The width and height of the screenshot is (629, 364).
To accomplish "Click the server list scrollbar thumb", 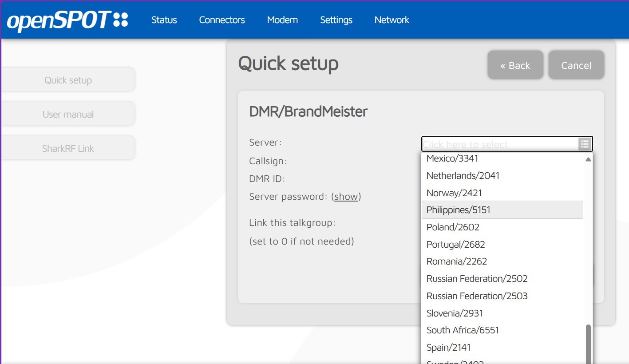I will tap(588, 344).
